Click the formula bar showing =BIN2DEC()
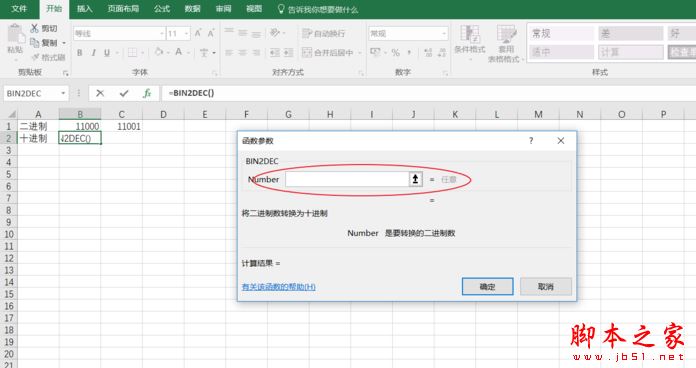696x368 pixels. point(429,93)
